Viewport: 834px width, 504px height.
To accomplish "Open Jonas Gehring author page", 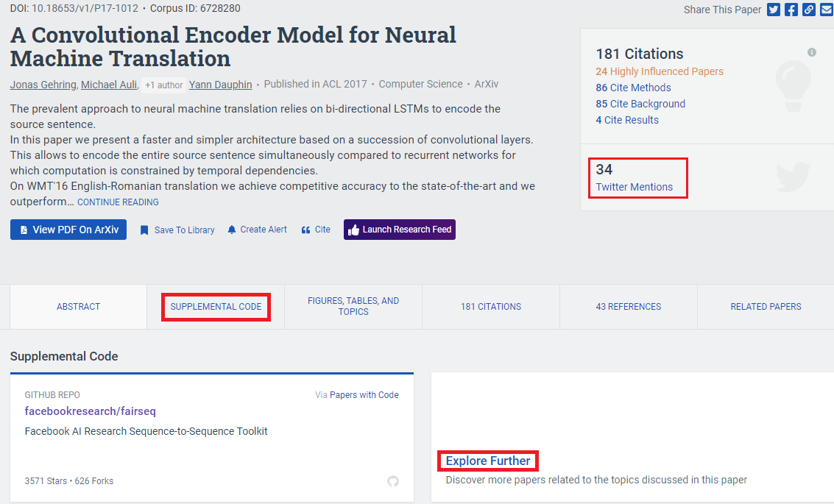I will (x=43, y=85).
